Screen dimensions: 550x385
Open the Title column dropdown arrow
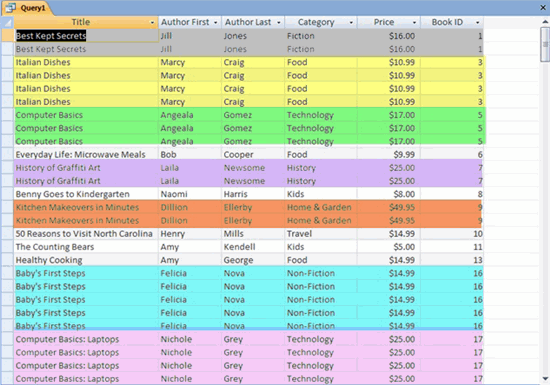152,22
